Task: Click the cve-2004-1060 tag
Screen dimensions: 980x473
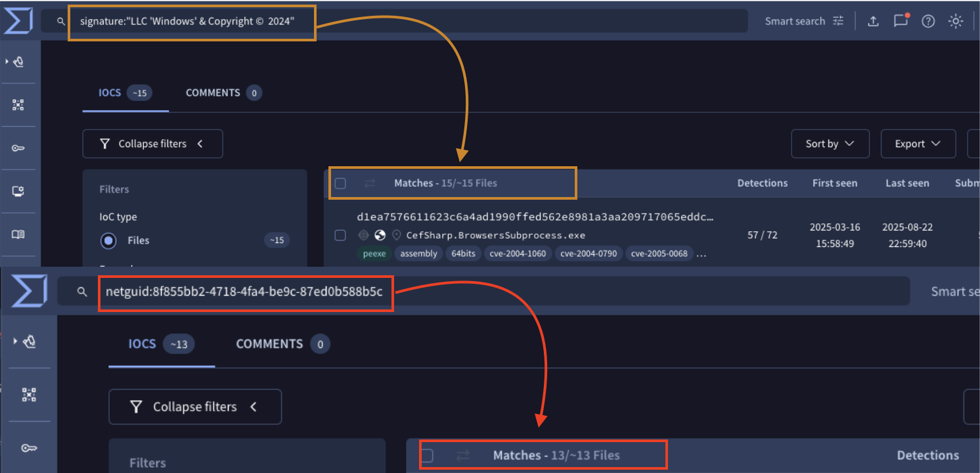Action: (x=519, y=254)
